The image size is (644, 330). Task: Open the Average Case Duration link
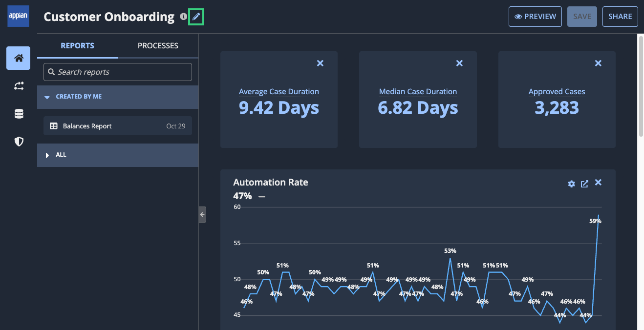pos(279,92)
